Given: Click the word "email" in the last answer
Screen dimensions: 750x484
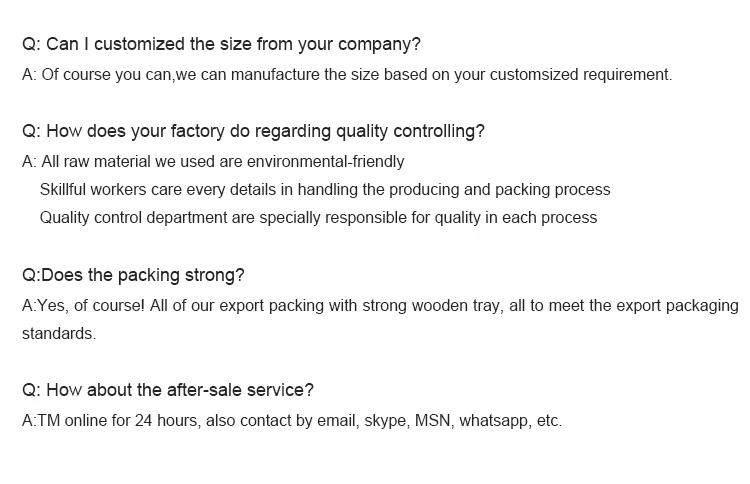Looking at the screenshot, I should 338,421.
